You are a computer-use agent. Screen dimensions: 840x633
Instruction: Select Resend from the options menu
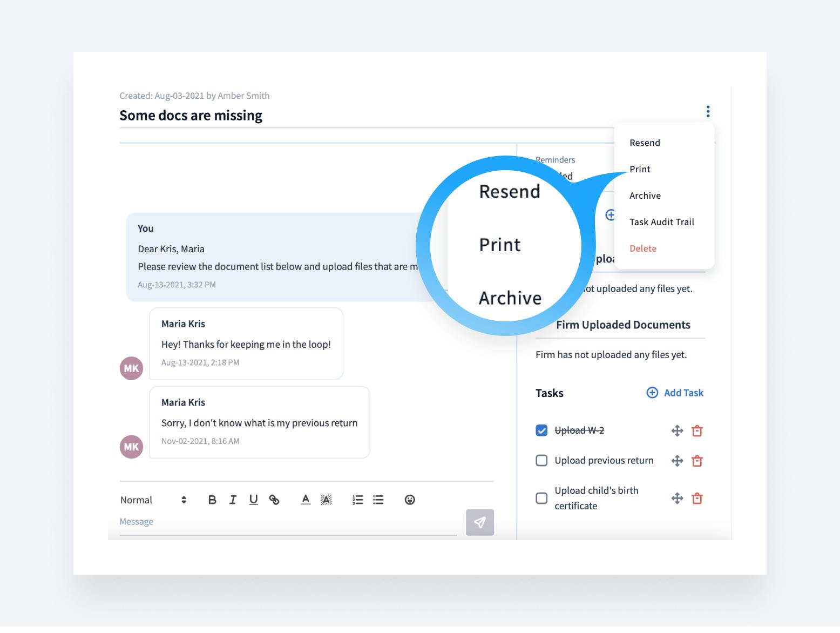tap(645, 143)
